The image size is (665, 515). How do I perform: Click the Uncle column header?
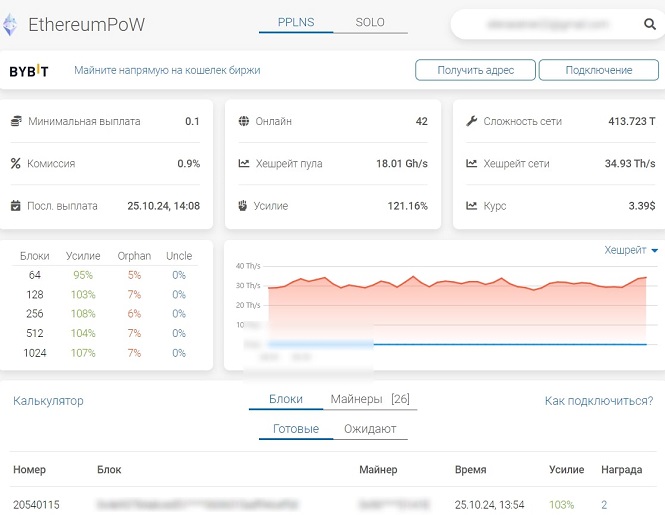coord(179,256)
